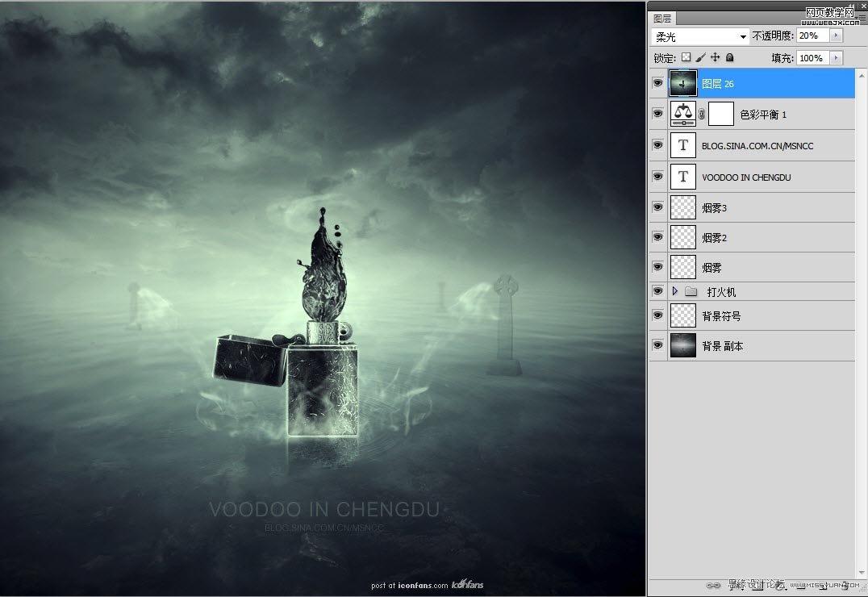Click the chain link icon at panel bottom
Screen dimensions: 868x597
(713, 587)
